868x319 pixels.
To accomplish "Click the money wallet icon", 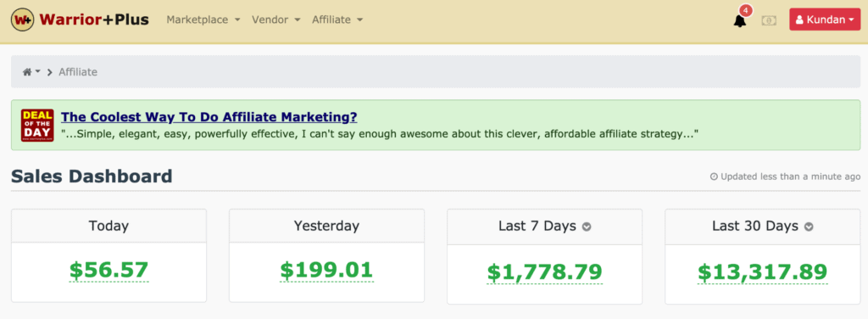I will click(768, 20).
